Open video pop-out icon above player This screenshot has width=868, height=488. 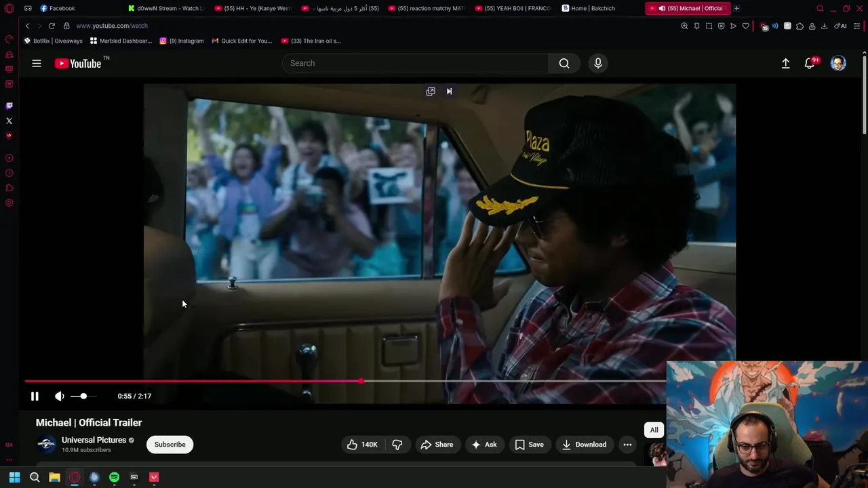click(x=431, y=91)
